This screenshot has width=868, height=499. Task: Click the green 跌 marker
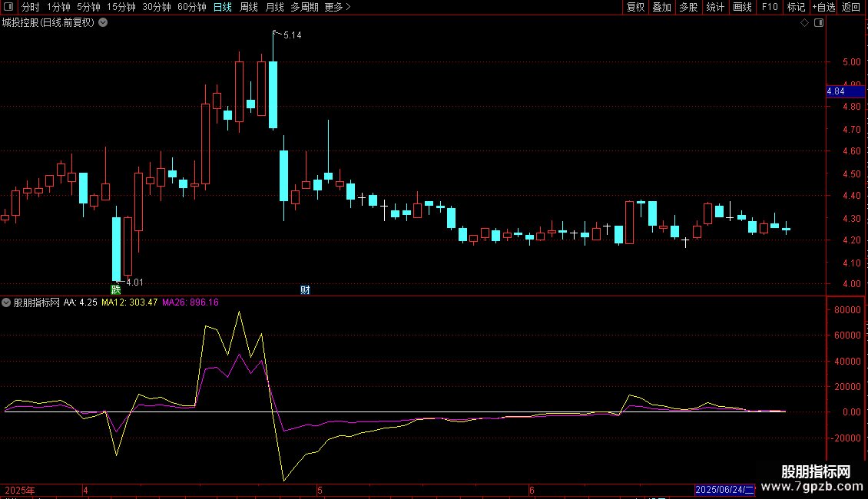[116, 289]
